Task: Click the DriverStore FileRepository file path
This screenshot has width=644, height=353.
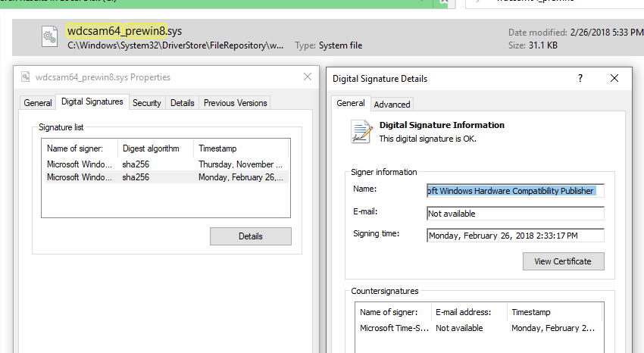Action: 175,45
